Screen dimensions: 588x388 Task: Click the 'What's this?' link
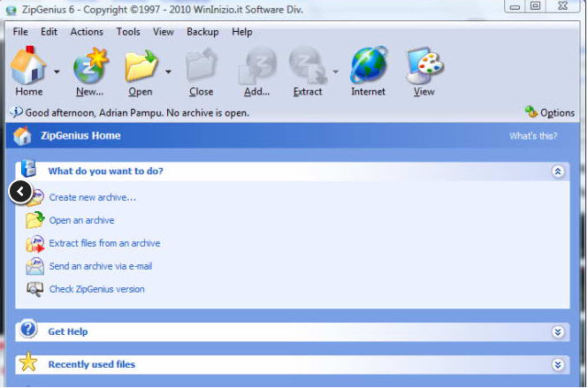pyautogui.click(x=533, y=136)
